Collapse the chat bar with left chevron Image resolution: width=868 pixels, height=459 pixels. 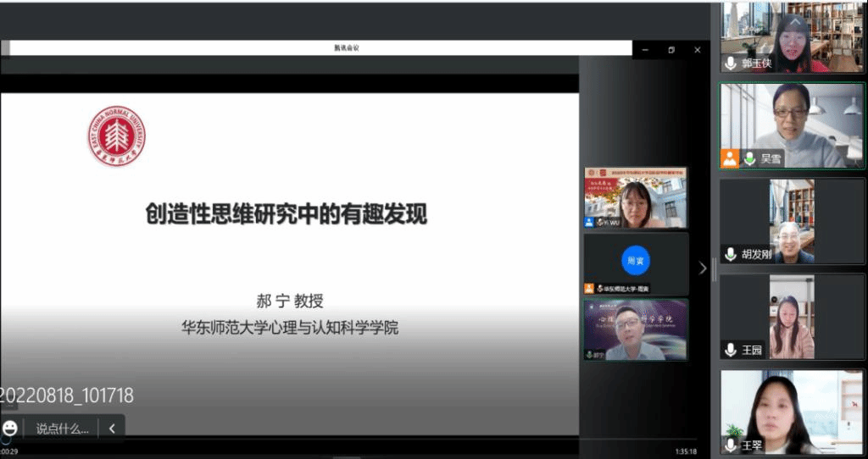112,429
